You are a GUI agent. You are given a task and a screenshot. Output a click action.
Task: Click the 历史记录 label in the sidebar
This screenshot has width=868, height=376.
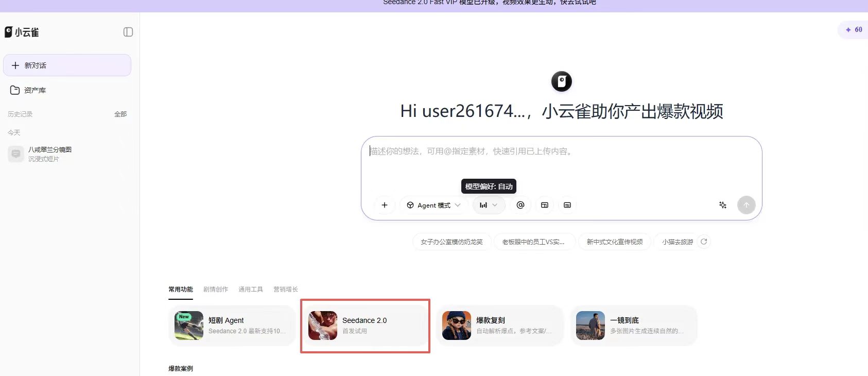[x=20, y=114]
